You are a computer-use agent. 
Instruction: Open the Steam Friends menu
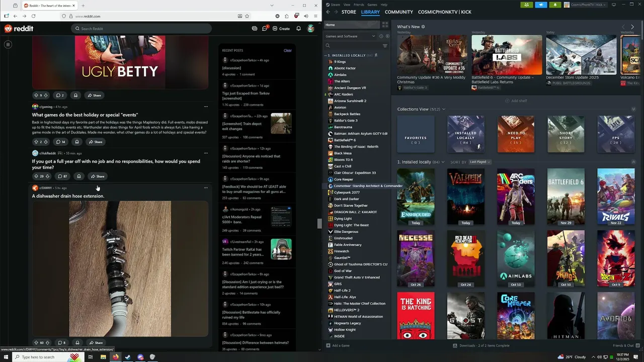[x=359, y=5]
